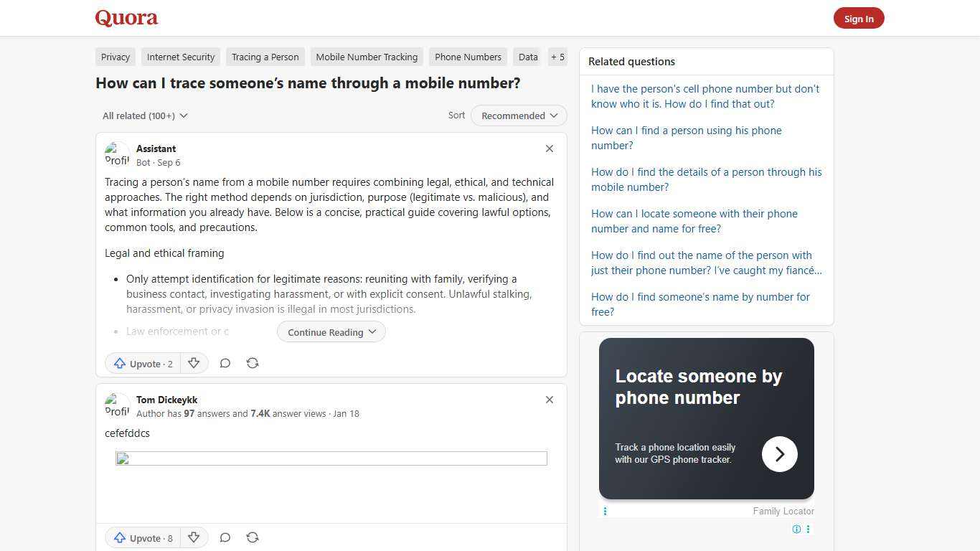The width and height of the screenshot is (980, 551).
Task: Share the Assistant's answer via repost icon
Action: pyautogui.click(x=253, y=363)
